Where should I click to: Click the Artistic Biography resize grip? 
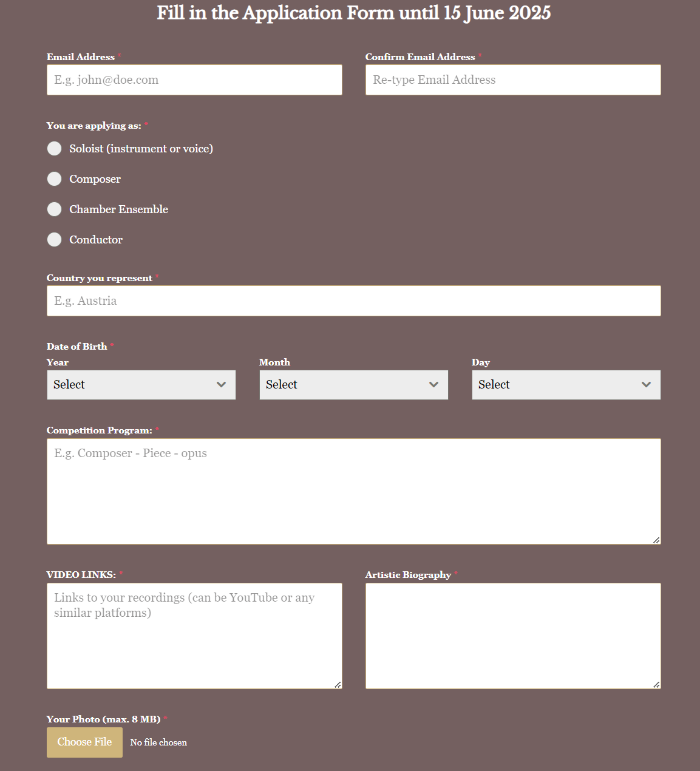656,684
